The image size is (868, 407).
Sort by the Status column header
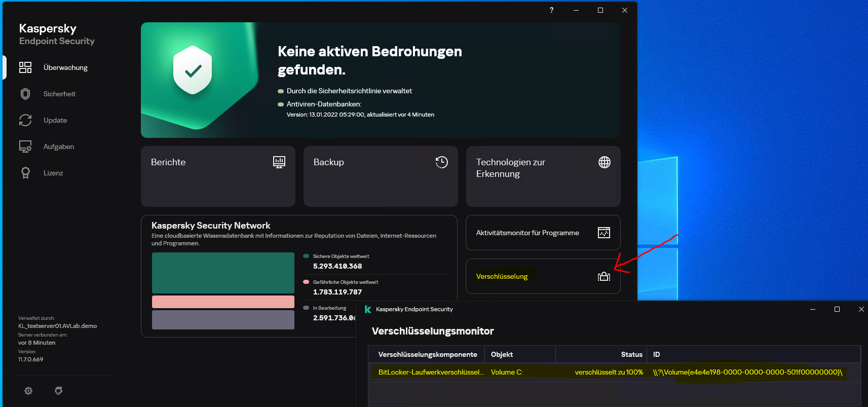(631, 354)
